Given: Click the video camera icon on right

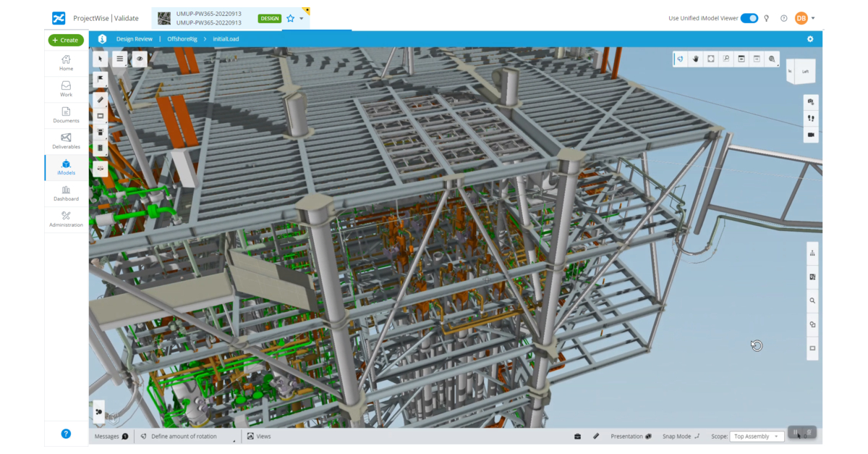Looking at the screenshot, I should tap(811, 135).
